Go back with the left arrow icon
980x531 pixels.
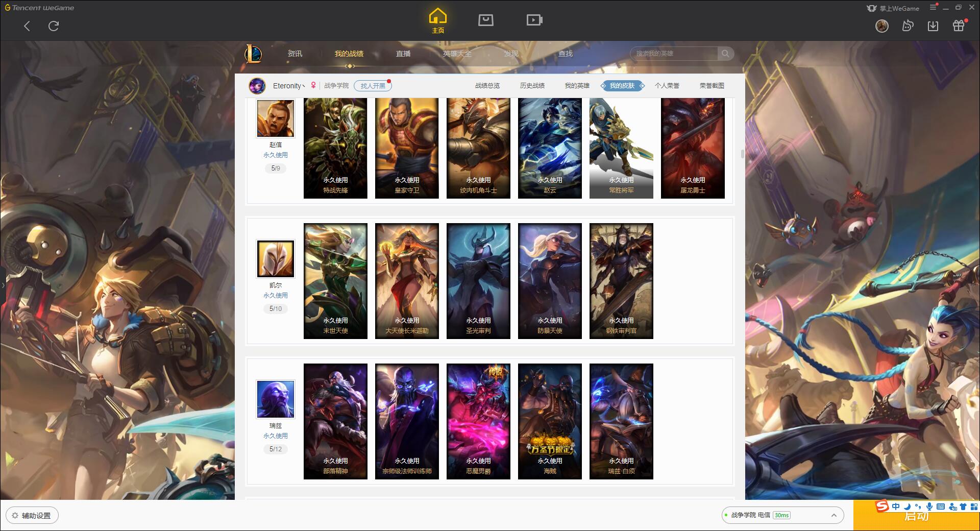[x=27, y=26]
